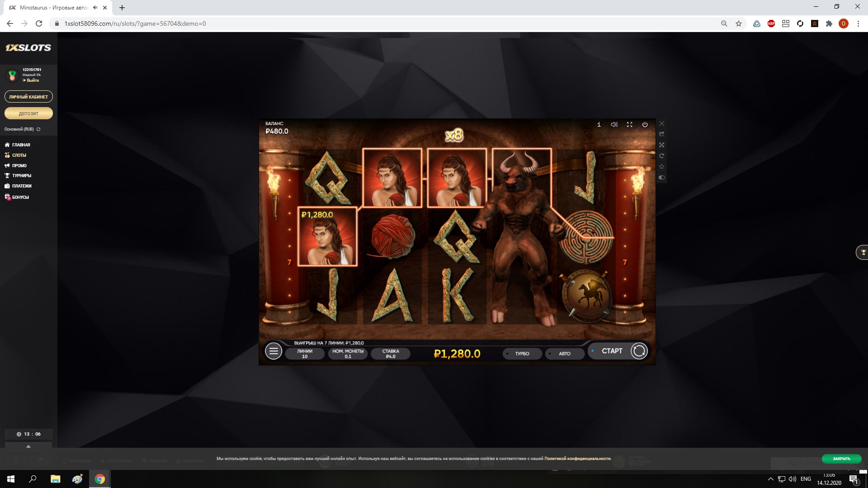Open AdBlock Plus extension icon
Screen dimensions: 868x488
pos(771,23)
